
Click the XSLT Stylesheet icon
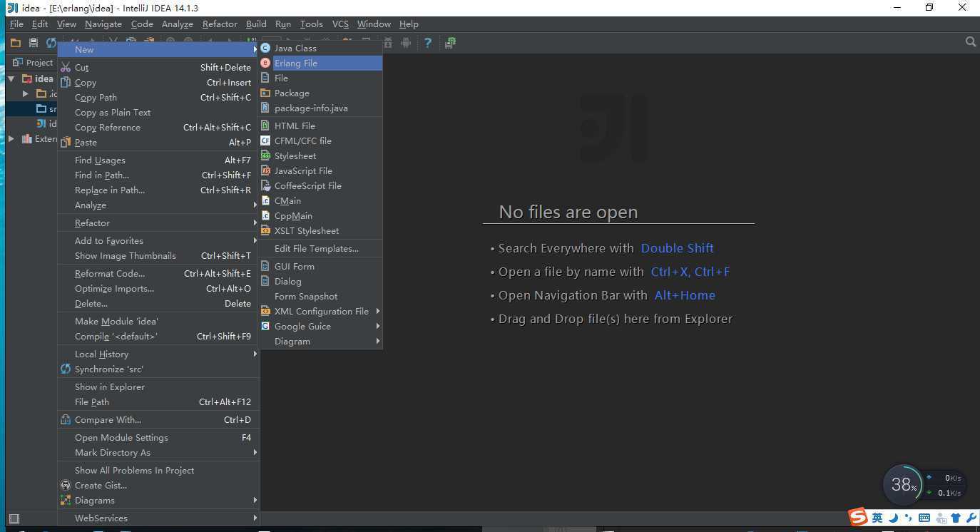click(x=265, y=230)
